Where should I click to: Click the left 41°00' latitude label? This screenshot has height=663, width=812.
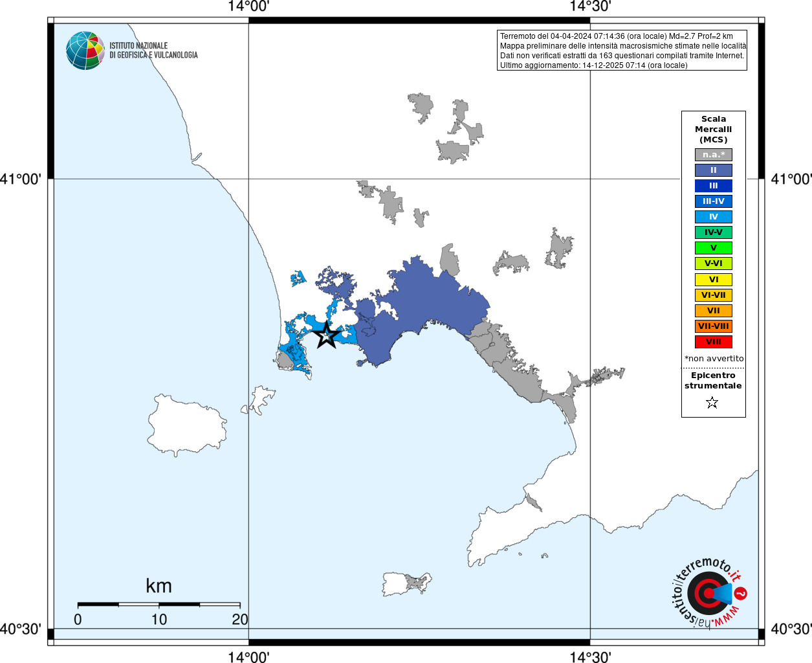tap(21, 179)
